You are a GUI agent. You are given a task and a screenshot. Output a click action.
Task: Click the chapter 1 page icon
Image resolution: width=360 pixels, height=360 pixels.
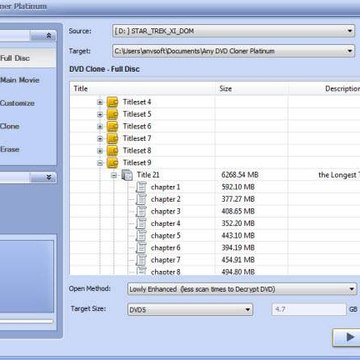pos(141,187)
